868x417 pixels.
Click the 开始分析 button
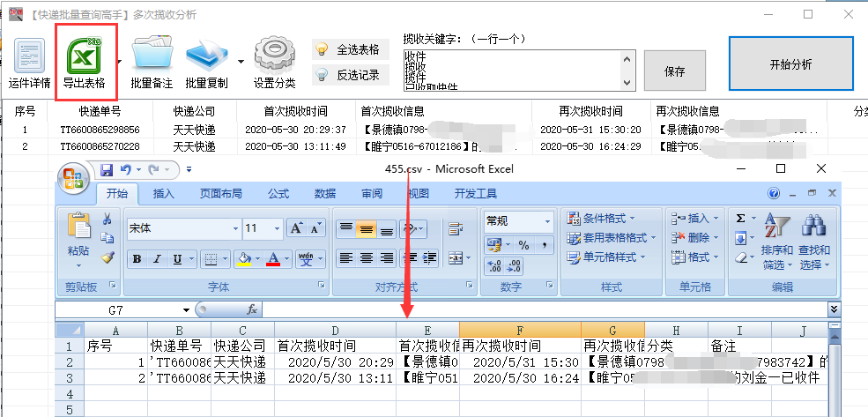(x=791, y=63)
